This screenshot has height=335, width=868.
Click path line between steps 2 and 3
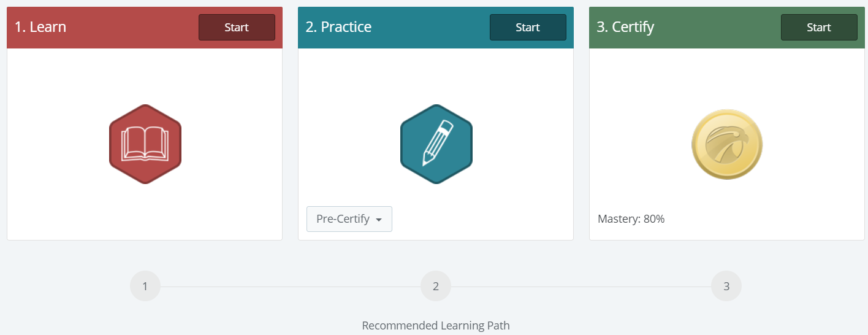tap(581, 287)
